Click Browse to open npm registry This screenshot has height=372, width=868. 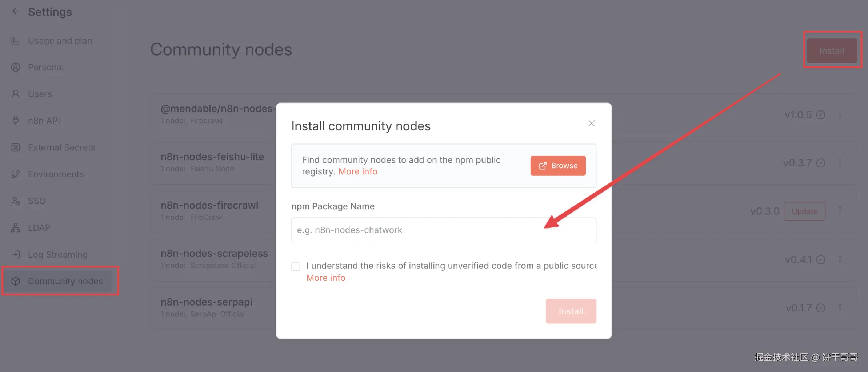point(558,166)
